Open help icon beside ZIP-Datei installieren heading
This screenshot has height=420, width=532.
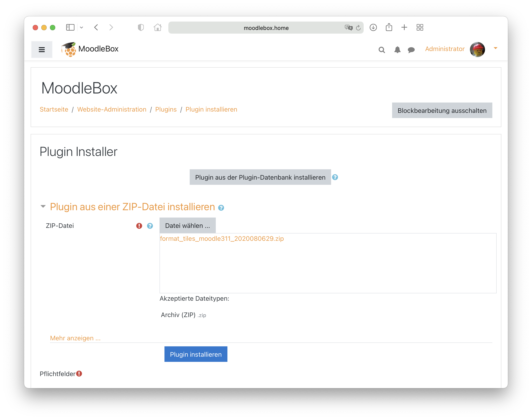(x=221, y=208)
